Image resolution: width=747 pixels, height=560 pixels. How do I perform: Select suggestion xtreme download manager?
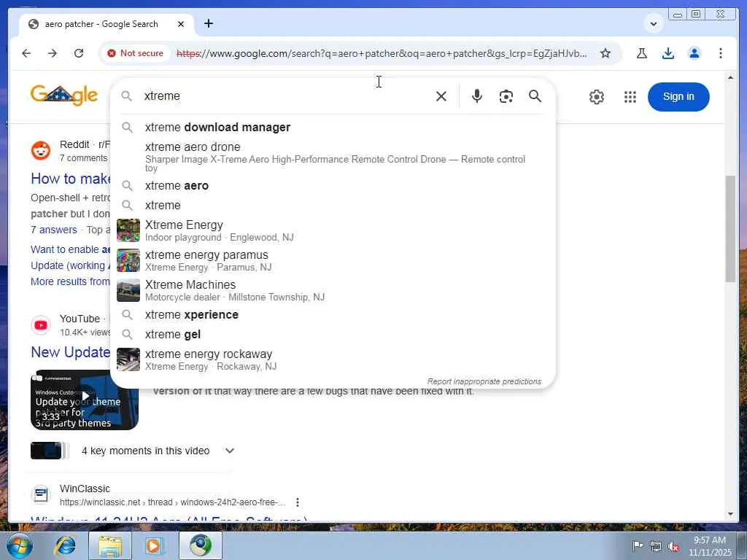pyautogui.click(x=333, y=127)
